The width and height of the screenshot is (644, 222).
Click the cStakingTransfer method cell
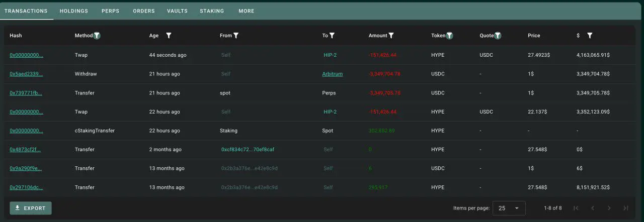pos(95,131)
